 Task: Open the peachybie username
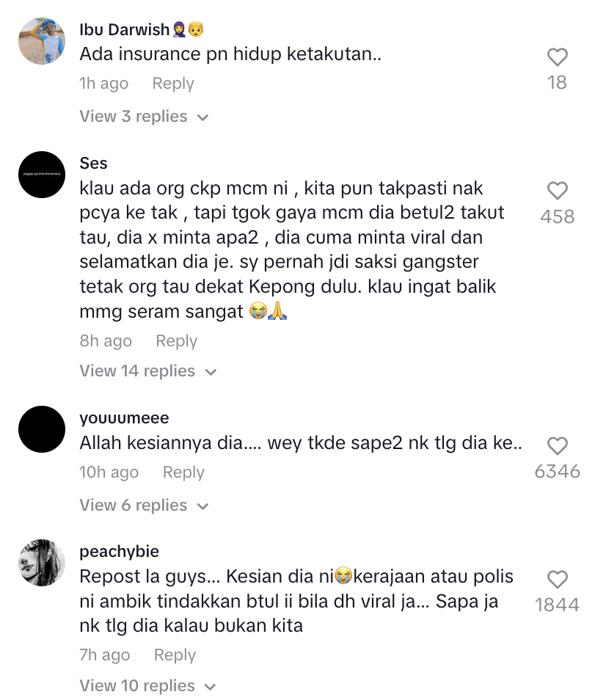click(119, 552)
